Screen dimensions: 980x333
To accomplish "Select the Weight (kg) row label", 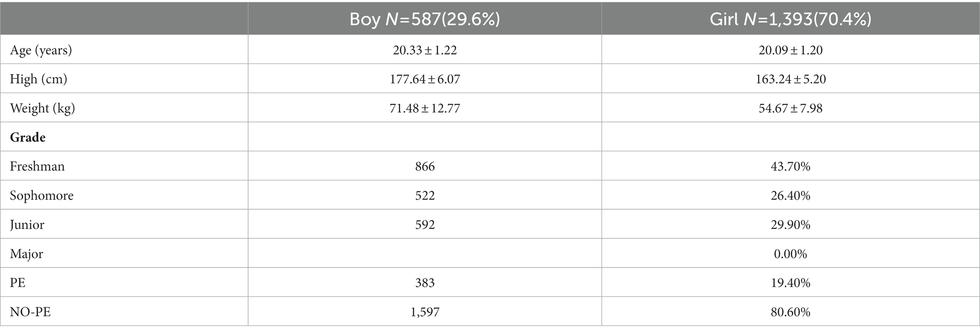I will (42, 109).
